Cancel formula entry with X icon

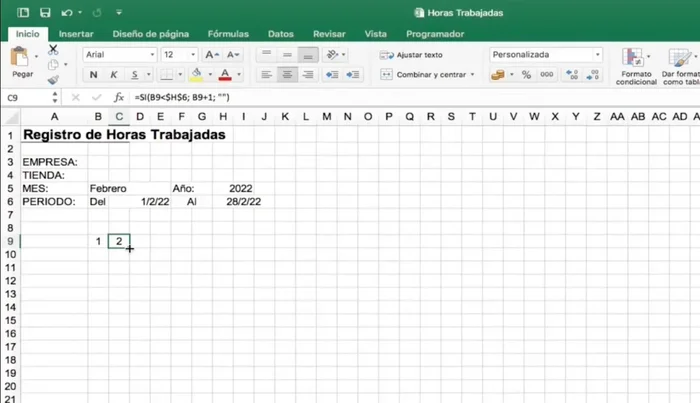pyautogui.click(x=76, y=97)
